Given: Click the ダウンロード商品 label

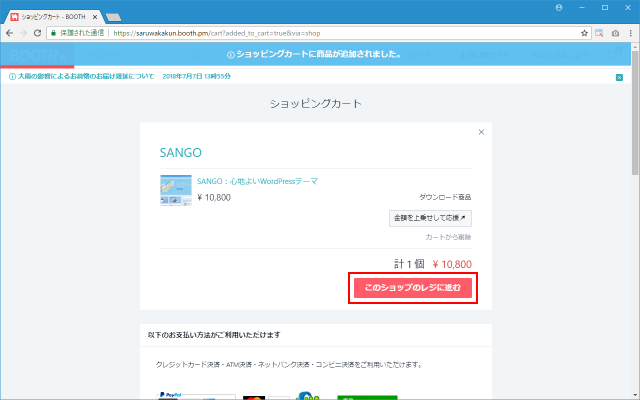Looking at the screenshot, I should tap(445, 197).
